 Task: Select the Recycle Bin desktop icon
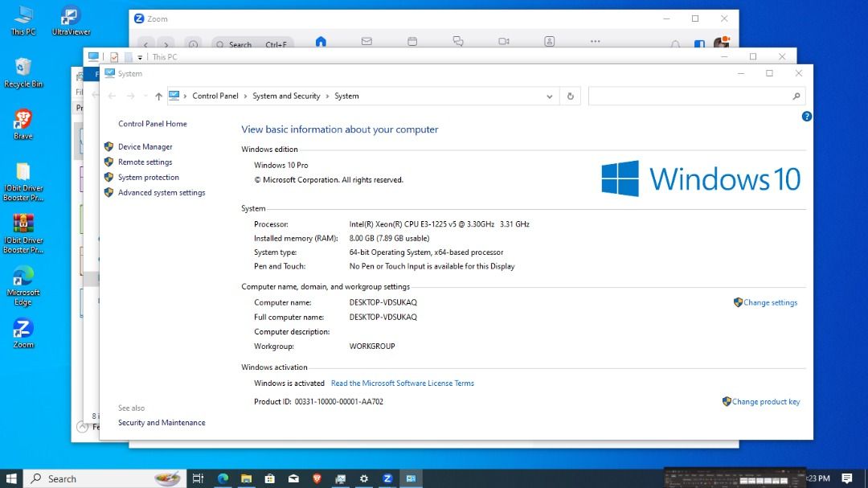click(x=23, y=72)
